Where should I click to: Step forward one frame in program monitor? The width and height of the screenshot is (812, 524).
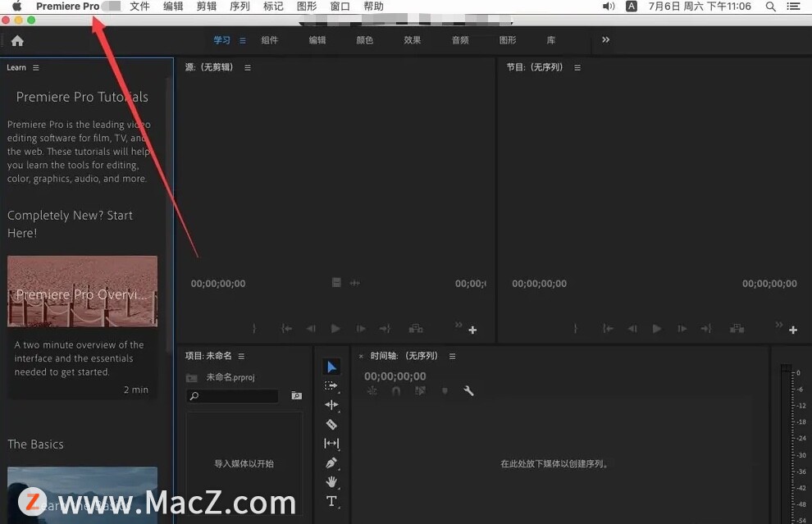coord(682,328)
